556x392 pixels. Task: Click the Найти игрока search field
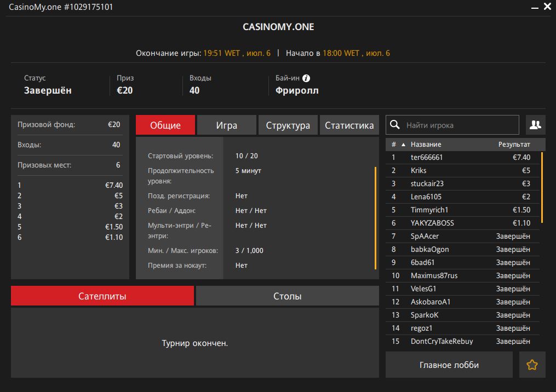click(x=460, y=125)
